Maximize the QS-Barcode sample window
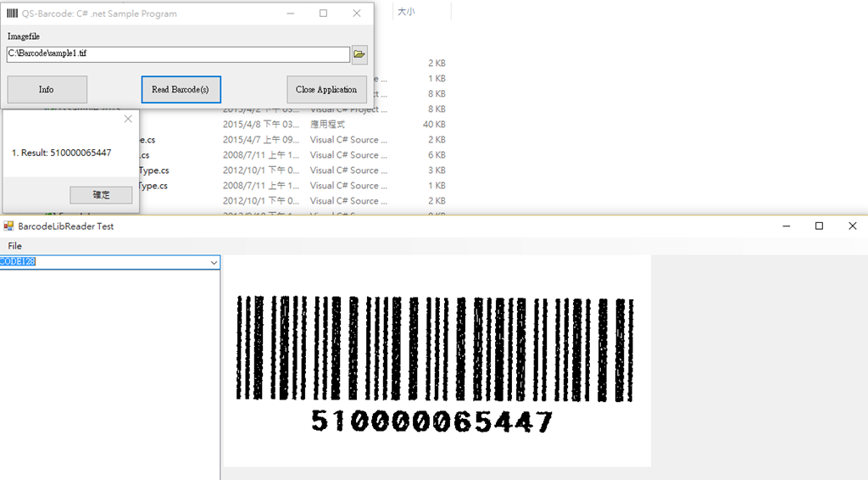The width and height of the screenshot is (868, 480). tap(323, 14)
